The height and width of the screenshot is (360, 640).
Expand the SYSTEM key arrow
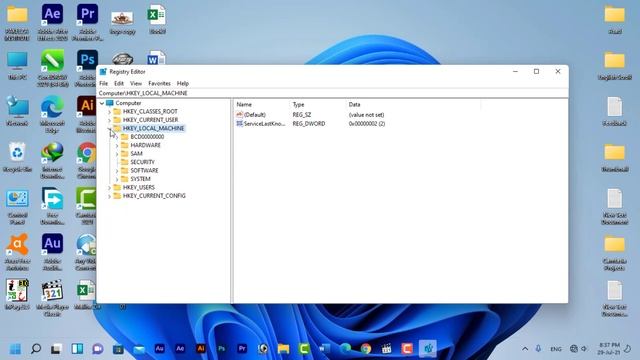(117, 179)
